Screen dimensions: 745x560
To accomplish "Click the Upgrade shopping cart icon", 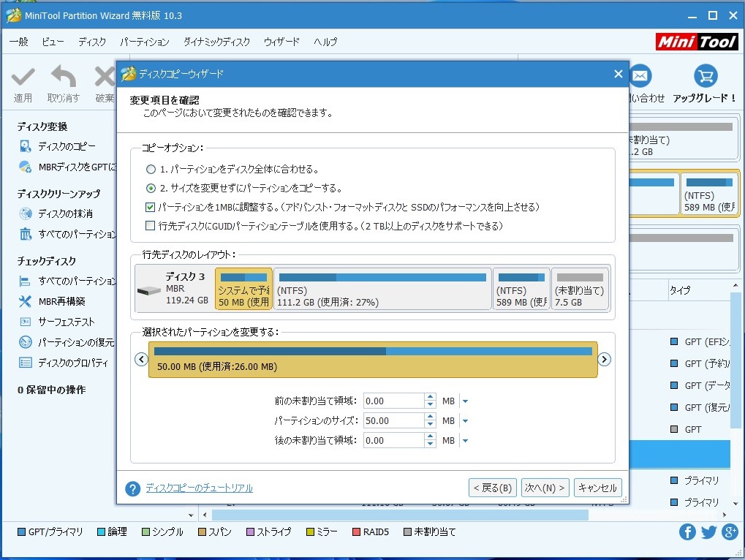I will [x=706, y=76].
